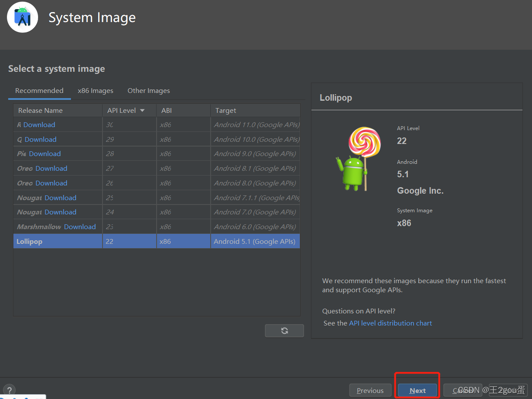Click the Lollipop Android mascot image
Image resolution: width=532 pixels, height=399 pixels.
[359, 159]
